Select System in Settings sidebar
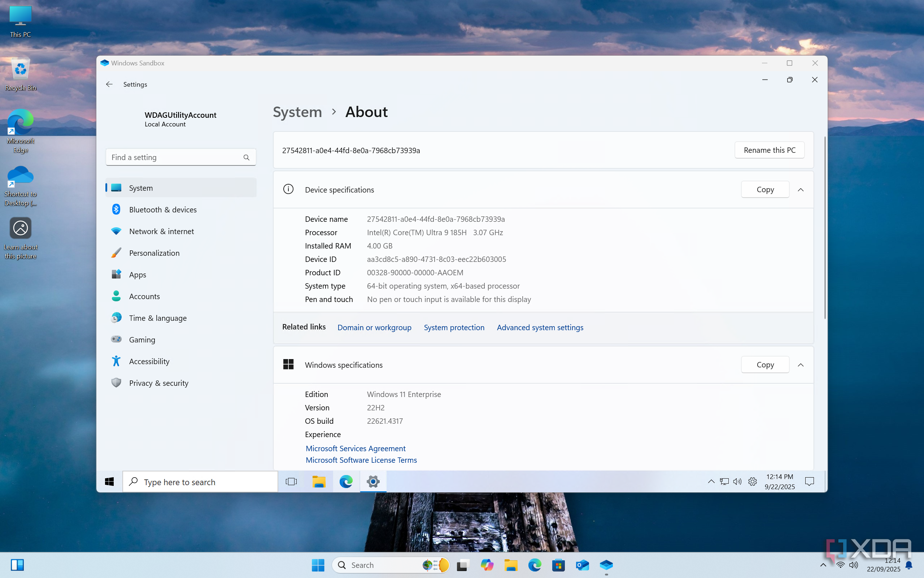Viewport: 924px width, 578px height. tap(181, 188)
